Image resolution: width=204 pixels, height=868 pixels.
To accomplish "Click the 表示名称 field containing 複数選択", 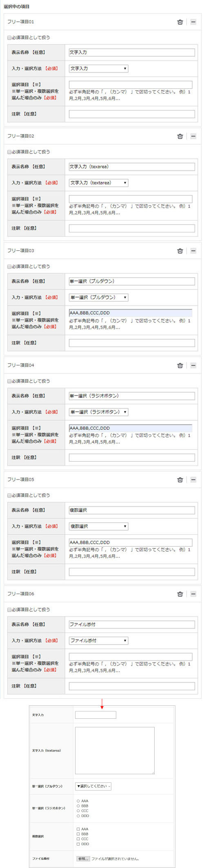I will [132, 510].
